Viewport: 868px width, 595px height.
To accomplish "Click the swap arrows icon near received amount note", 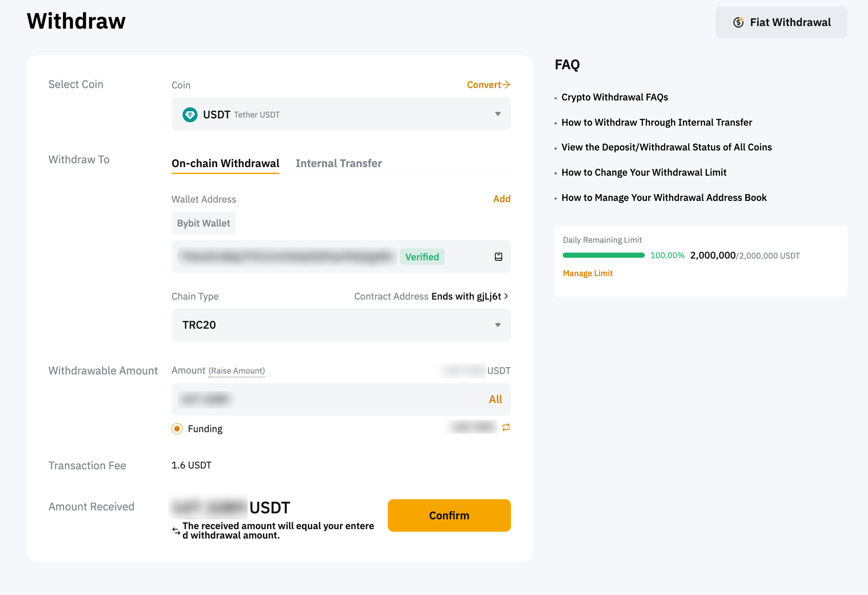I will click(x=176, y=531).
